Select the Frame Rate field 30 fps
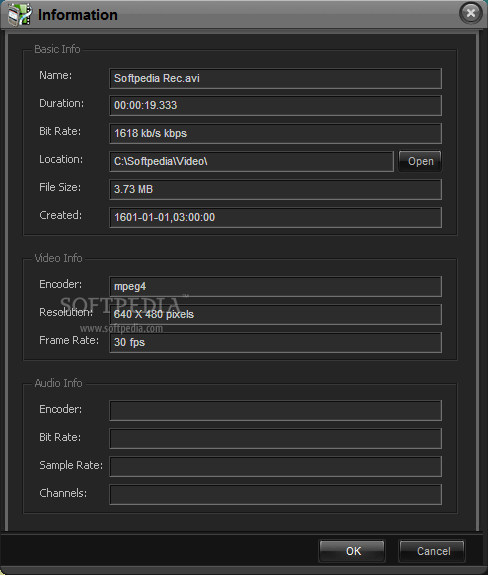The height and width of the screenshot is (575, 488). coord(275,343)
